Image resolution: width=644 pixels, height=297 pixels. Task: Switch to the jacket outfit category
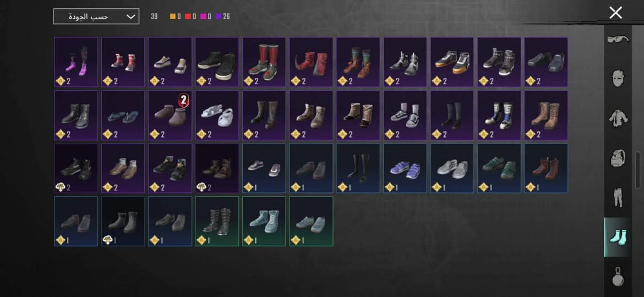tap(618, 118)
